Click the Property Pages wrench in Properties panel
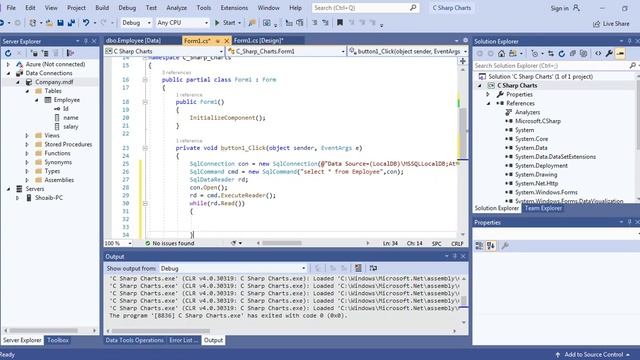 click(x=505, y=246)
